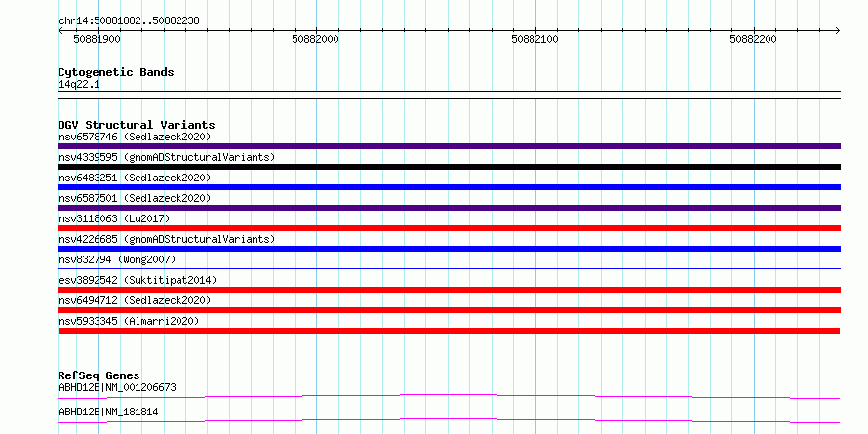Click ruler position 50882000

tap(316, 39)
